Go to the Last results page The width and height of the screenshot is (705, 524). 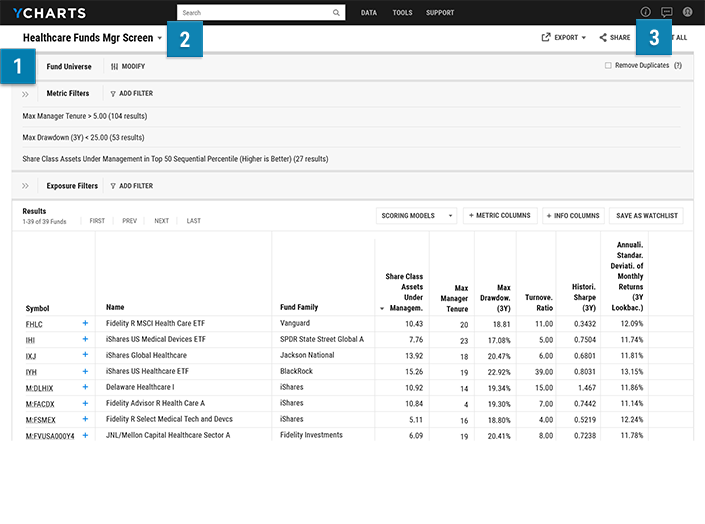point(194,221)
